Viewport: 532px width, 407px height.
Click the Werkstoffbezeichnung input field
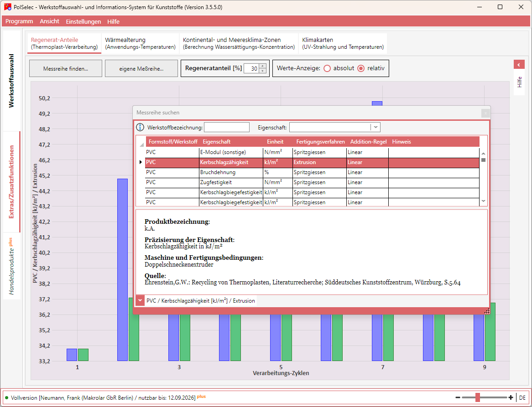pos(227,128)
